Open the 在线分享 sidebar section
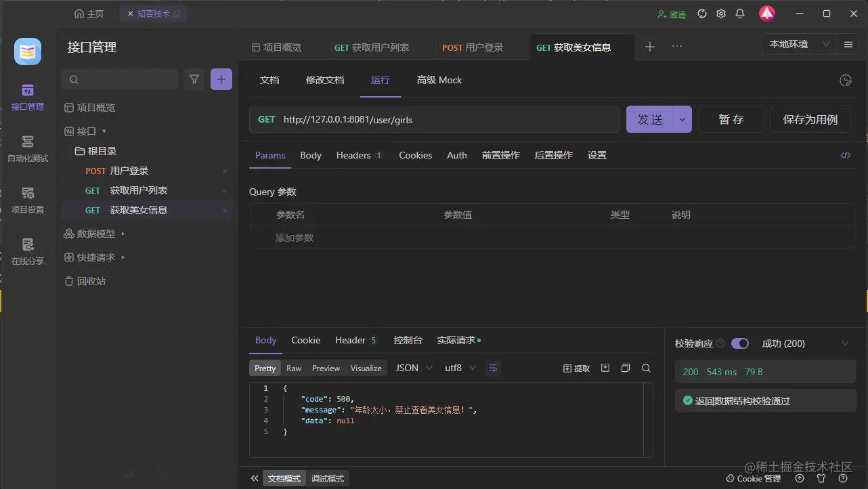Viewport: 868px width, 489px height. point(28,252)
